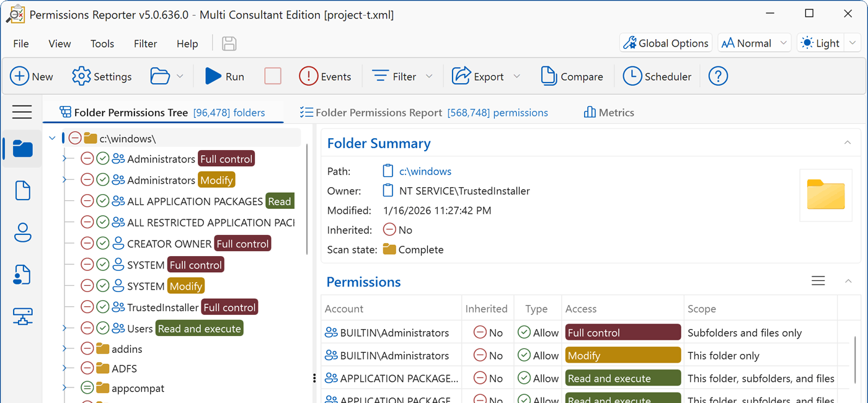Select the Folders sidebar icon
The width and height of the screenshot is (868, 403).
tap(22, 149)
